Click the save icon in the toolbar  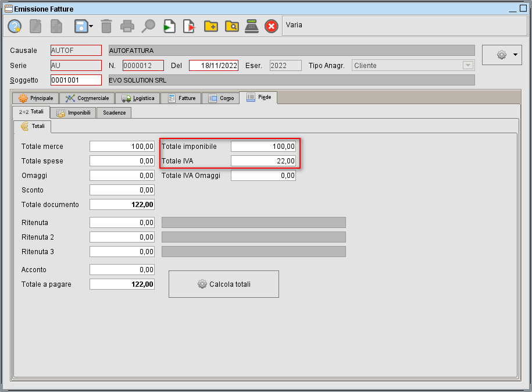80,26
